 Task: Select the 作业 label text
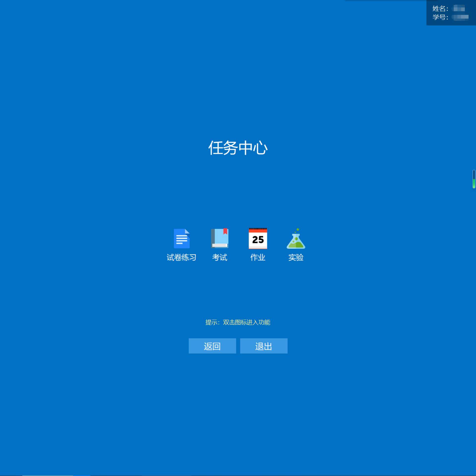coord(258,257)
